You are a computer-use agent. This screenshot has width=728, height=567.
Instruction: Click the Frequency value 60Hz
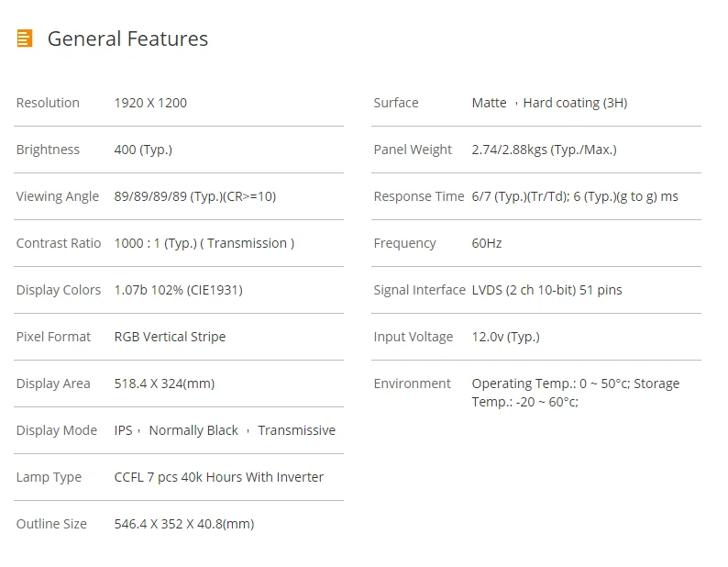(487, 243)
